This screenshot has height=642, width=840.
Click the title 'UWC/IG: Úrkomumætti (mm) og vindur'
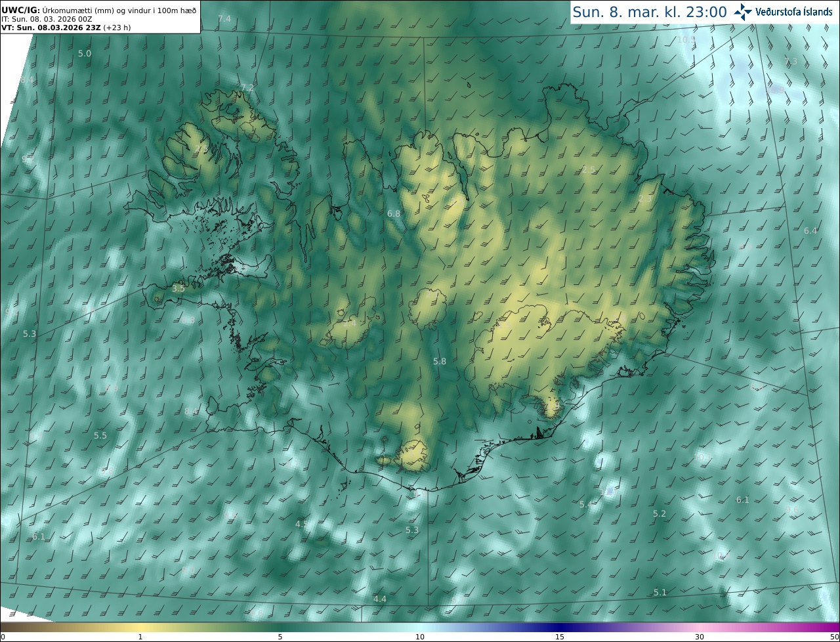tap(99, 11)
